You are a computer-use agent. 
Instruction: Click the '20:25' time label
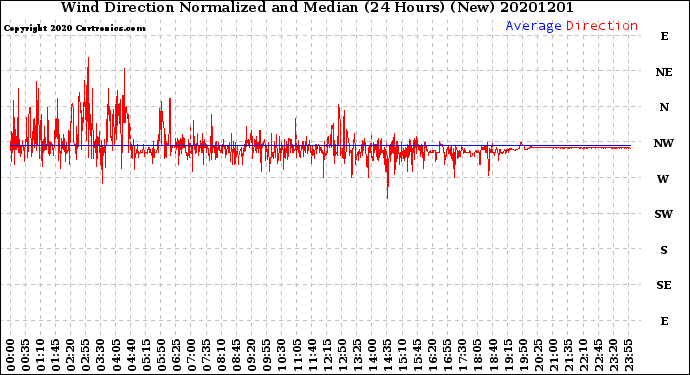(538, 355)
